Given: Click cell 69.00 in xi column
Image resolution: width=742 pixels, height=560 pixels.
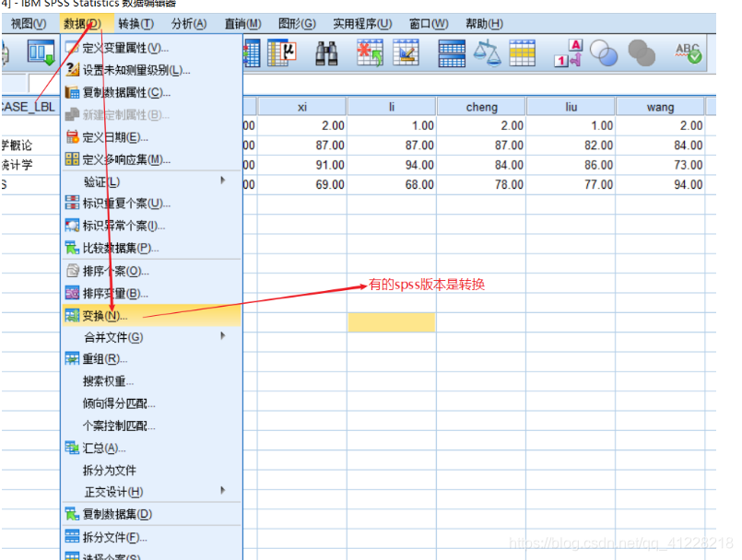Looking at the screenshot, I should coord(302,184).
